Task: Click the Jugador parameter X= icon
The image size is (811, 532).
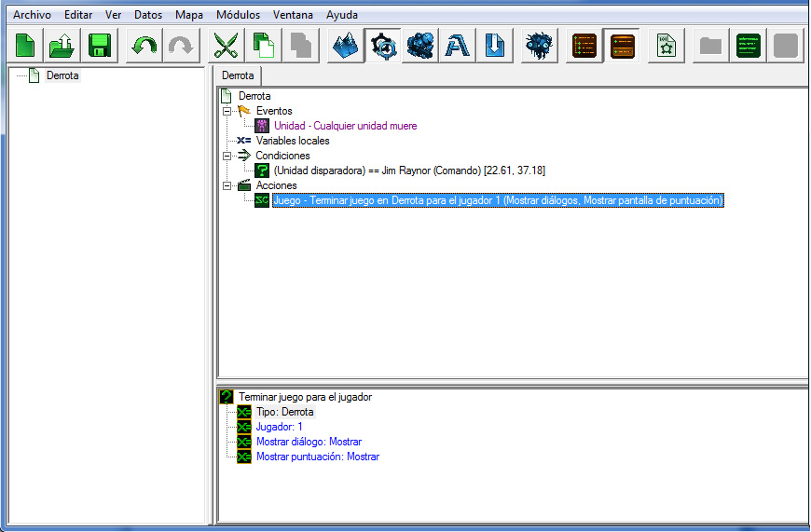Action: (x=244, y=427)
